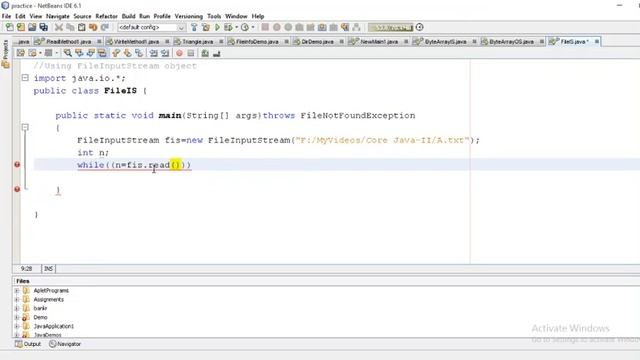The height and width of the screenshot is (360, 640).
Task: Switch to the Triangle.java tab
Action: click(198, 42)
